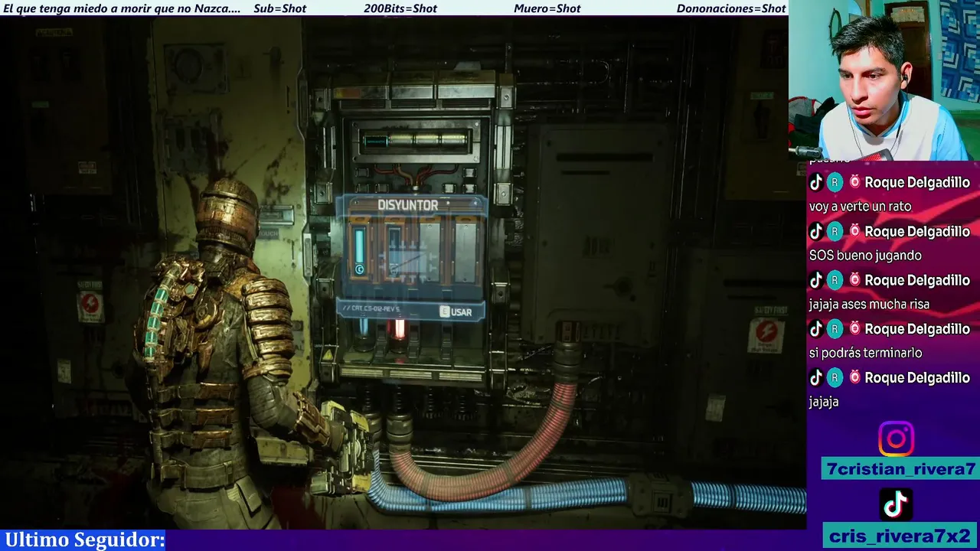Select Roque Delgadillo above "si podrás terminarlo"
Screen dimensions: 980x551
[x=917, y=328]
